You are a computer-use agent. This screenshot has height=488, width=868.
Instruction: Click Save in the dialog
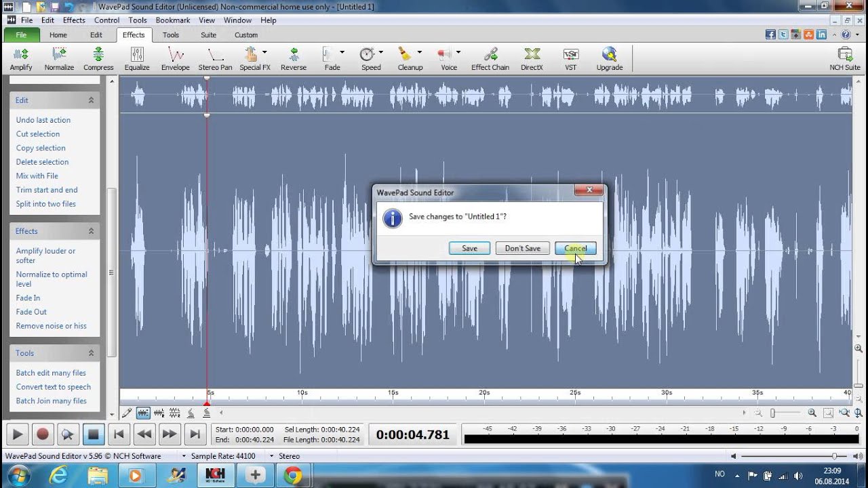469,248
